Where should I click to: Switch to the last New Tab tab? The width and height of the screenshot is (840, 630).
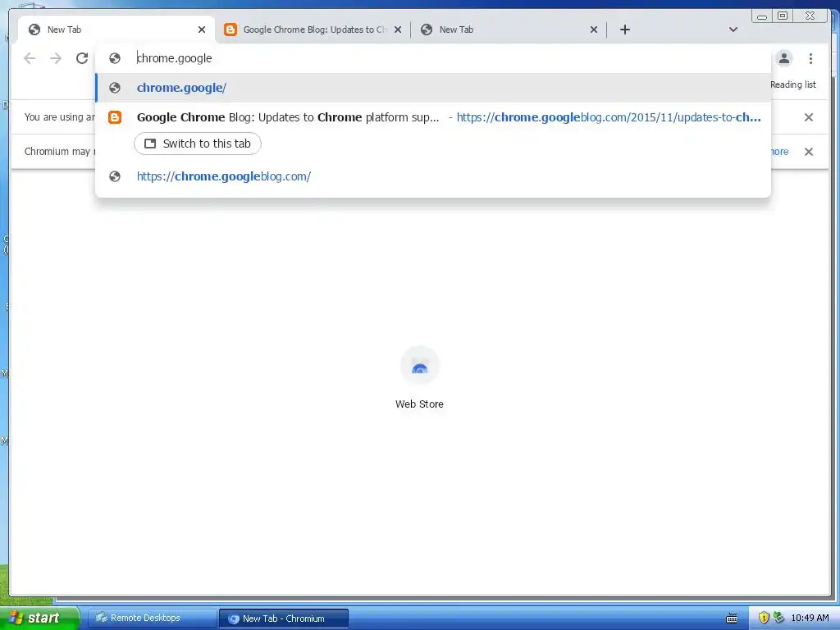click(x=509, y=30)
